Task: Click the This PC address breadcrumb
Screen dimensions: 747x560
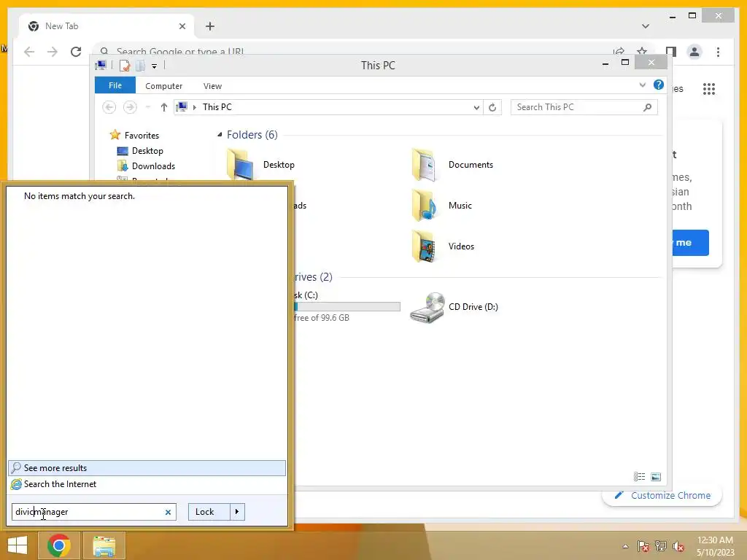Action: [217, 107]
